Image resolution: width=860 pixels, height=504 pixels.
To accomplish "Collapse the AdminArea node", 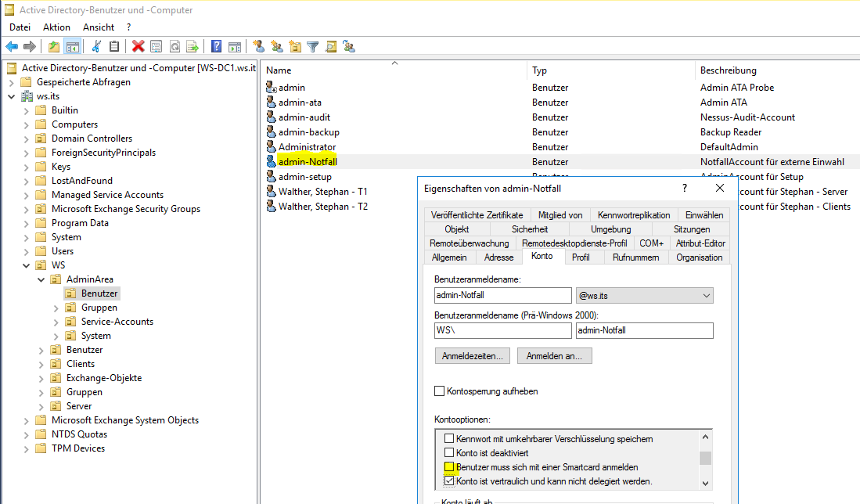I will click(41, 279).
